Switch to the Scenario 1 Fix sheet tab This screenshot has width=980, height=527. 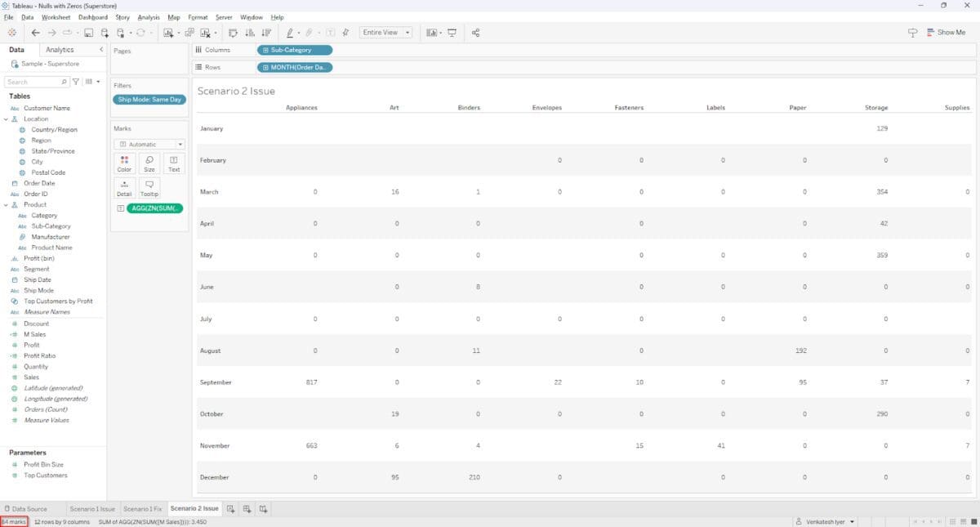coord(143,509)
